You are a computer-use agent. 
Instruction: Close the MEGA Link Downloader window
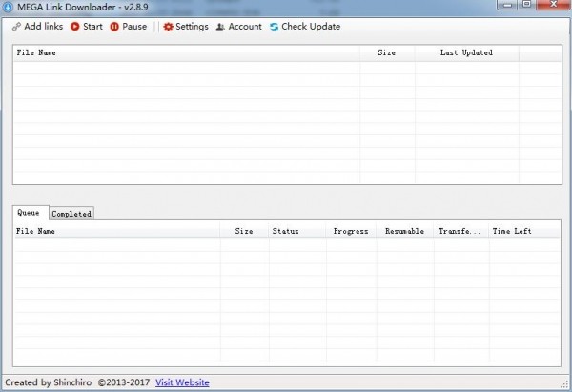(x=553, y=5)
